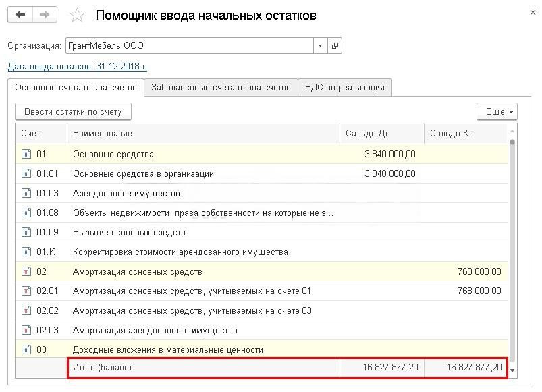The width and height of the screenshot is (542, 392).
Task: Go forward with the right arrow button
Action: tap(45, 15)
